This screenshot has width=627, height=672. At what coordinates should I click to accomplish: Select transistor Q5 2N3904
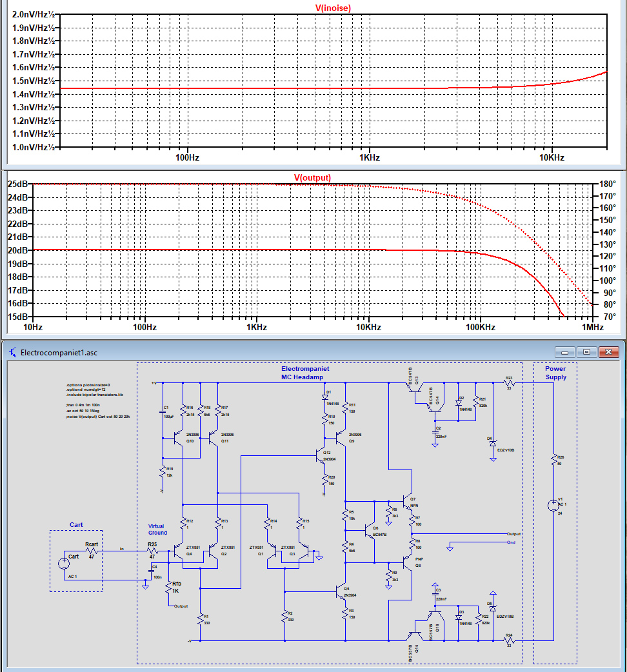tap(341, 592)
